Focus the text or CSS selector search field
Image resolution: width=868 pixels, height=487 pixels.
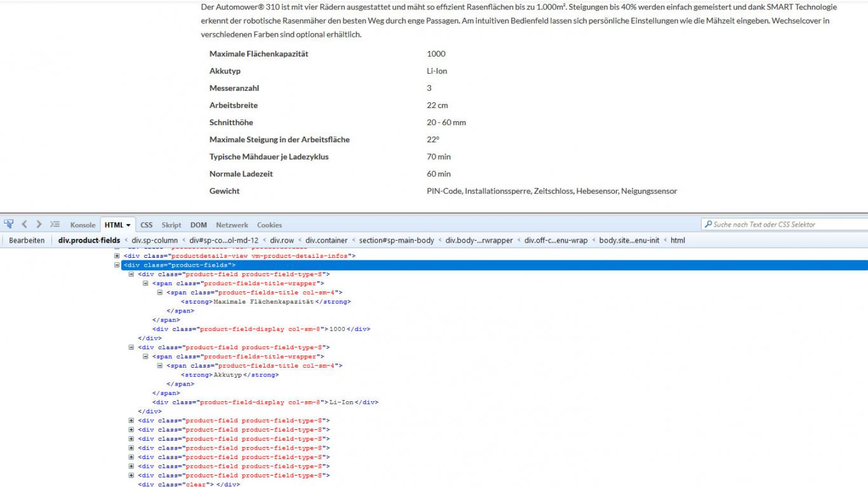[x=787, y=224]
